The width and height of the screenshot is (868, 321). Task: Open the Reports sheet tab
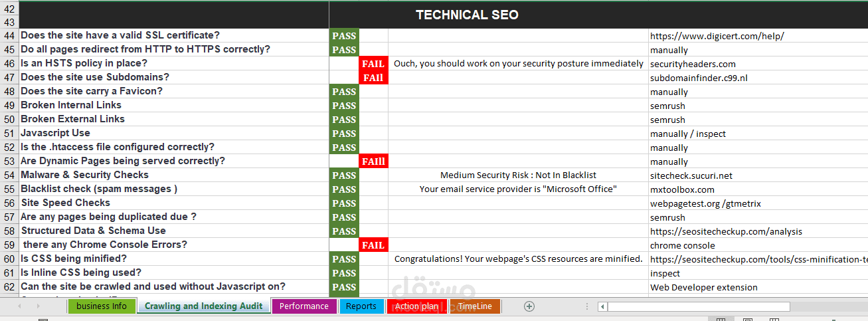point(361,306)
